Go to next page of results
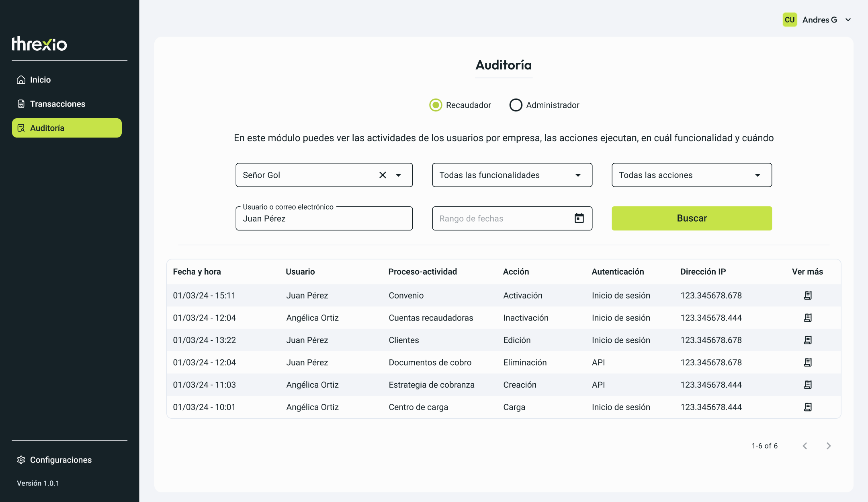 [829, 446]
